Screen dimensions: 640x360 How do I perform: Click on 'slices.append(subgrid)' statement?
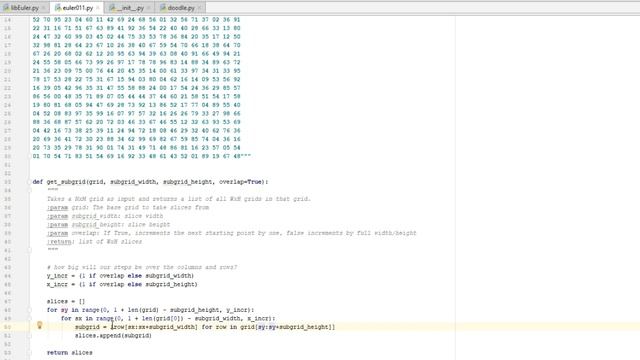tap(113, 336)
